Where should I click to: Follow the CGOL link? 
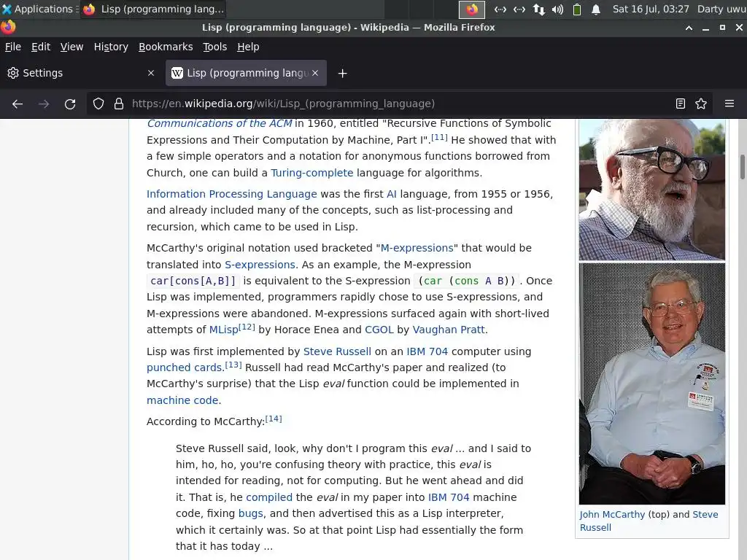point(379,330)
